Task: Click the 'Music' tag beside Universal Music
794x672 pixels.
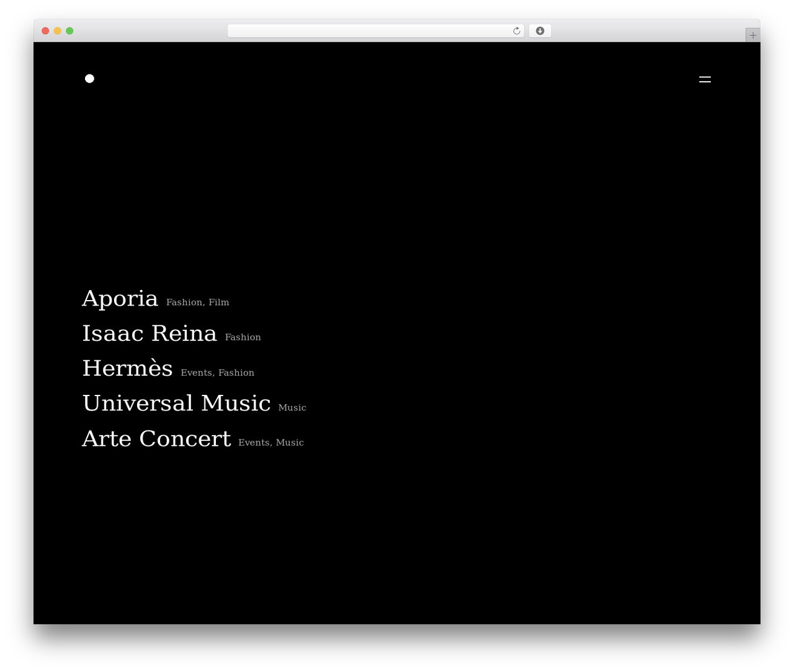Action: coord(292,408)
